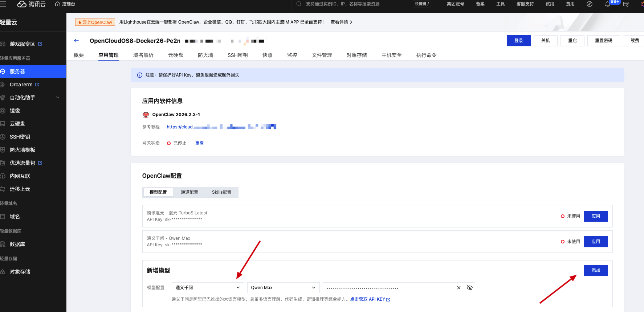Switch to the 应用管理 tab
The image size is (644, 312).
click(109, 55)
